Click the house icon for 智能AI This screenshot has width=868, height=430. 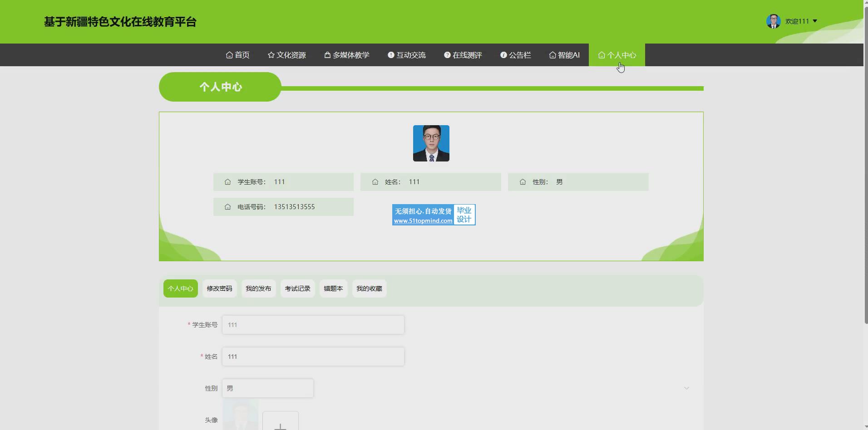point(552,55)
